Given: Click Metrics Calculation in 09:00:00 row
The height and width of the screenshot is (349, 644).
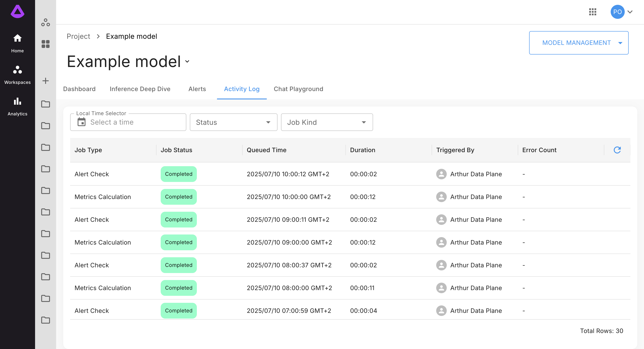Looking at the screenshot, I should pyautogui.click(x=103, y=242).
